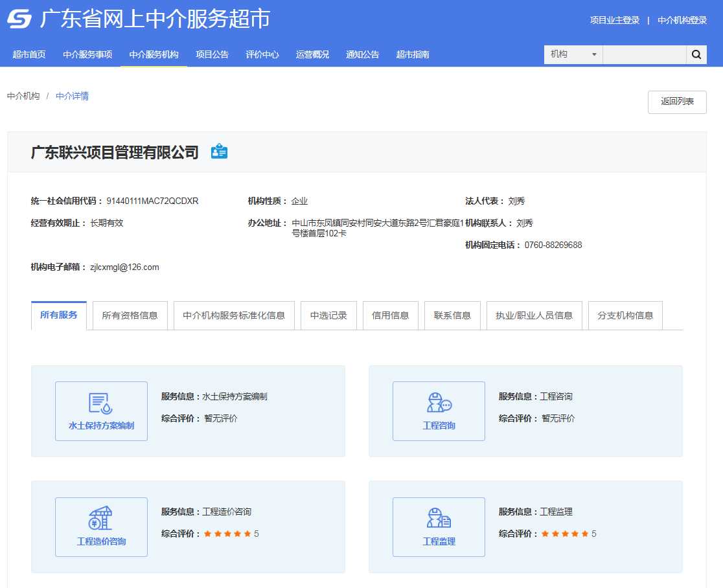Open 评价中心 from the navigation bar
723x588 pixels.
pyautogui.click(x=262, y=54)
